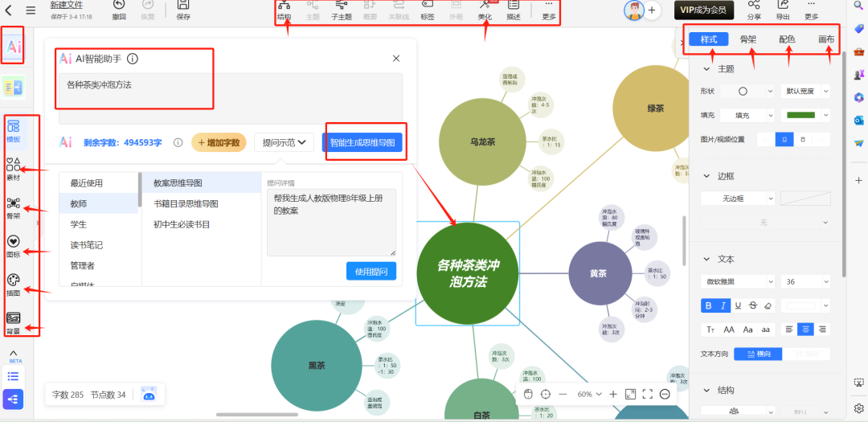The image size is (868, 422).
Task: Switch to the 配色 tab
Action: point(787,39)
